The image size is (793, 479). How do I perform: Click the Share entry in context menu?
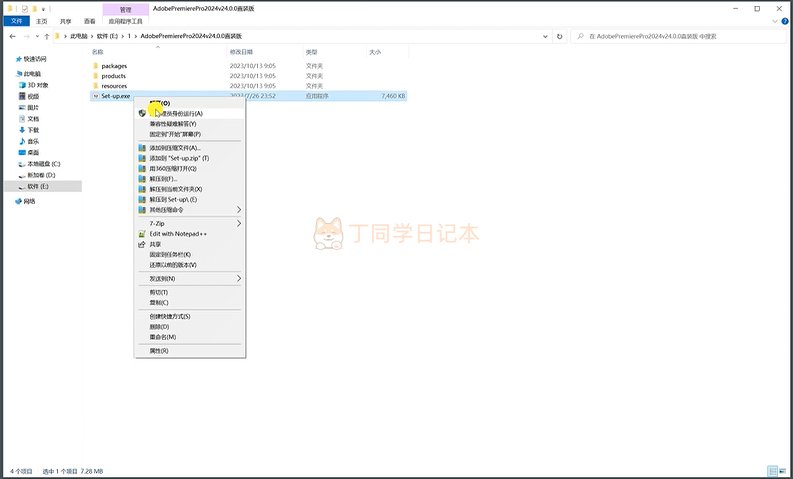pos(190,244)
